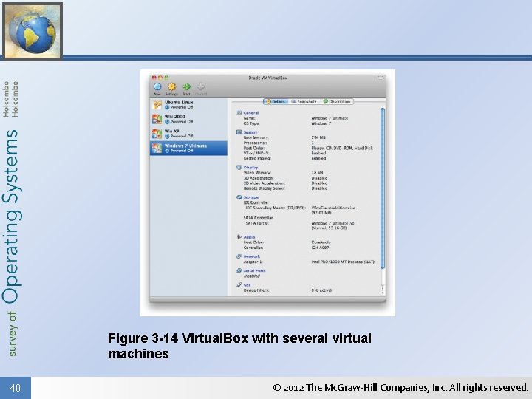Viewport: 532px width, 399px height.
Task: Click the 'OS Type:' label
Action: 251,123
